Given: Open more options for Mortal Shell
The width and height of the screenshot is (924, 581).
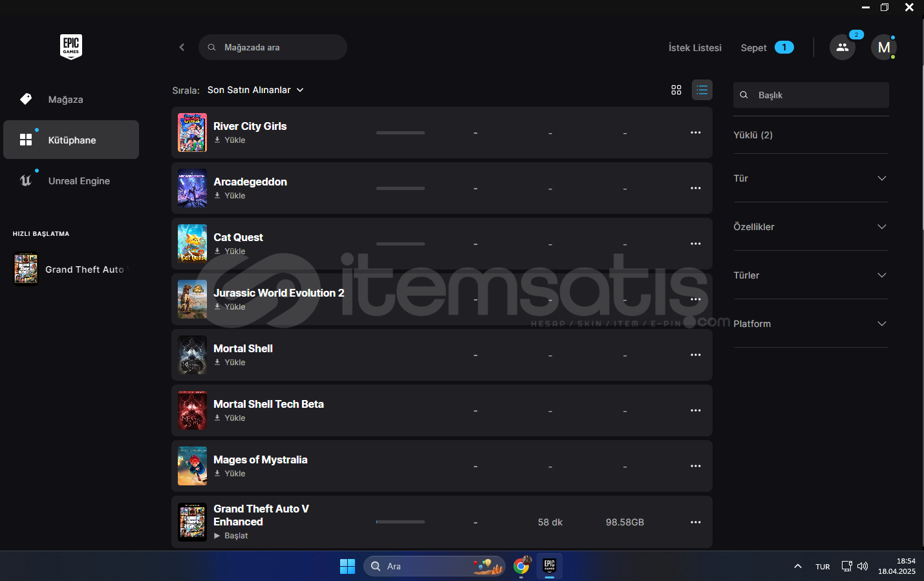Looking at the screenshot, I should pyautogui.click(x=696, y=355).
